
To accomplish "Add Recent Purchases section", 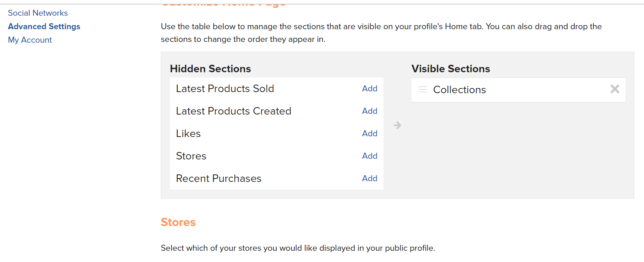I will [x=370, y=179].
